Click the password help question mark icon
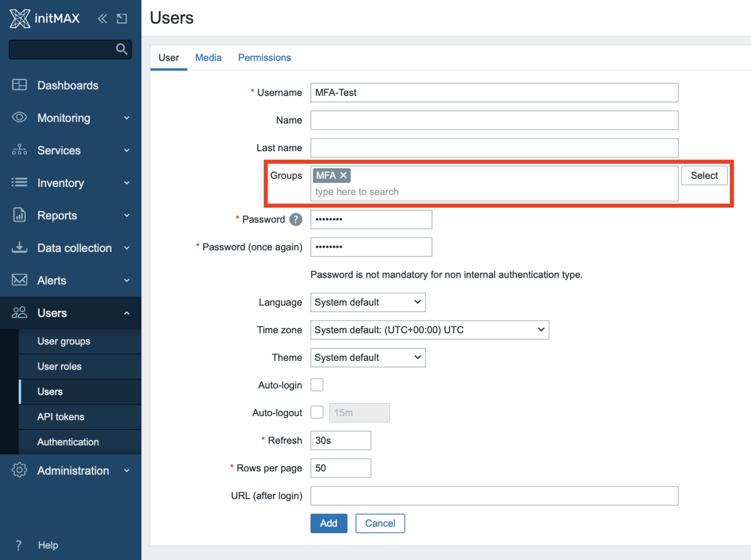The width and height of the screenshot is (751, 560). 296,220
